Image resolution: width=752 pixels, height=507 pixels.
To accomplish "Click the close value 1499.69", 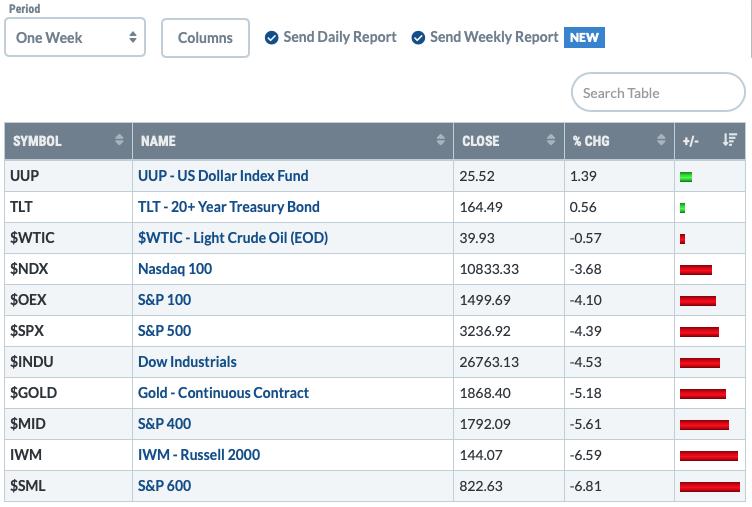I will (x=485, y=300).
